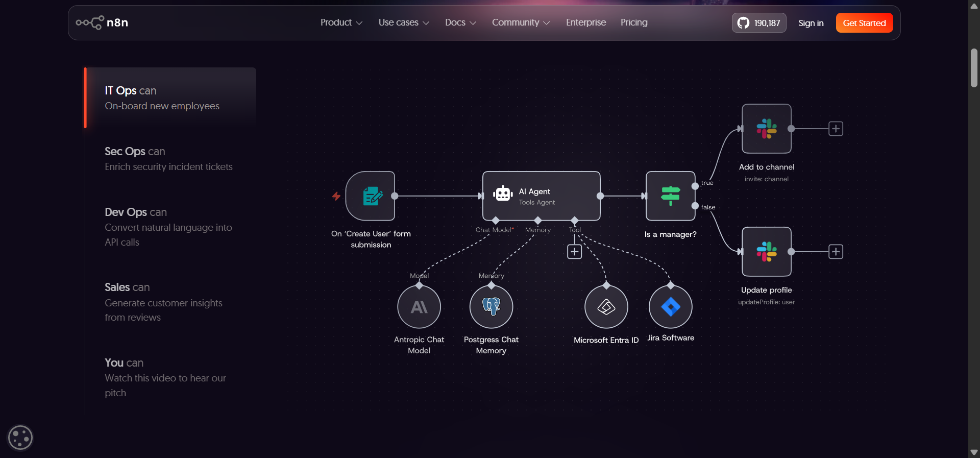Screen dimensions: 980x458
Task: Select the Sec Ops tab
Action: 170,159
